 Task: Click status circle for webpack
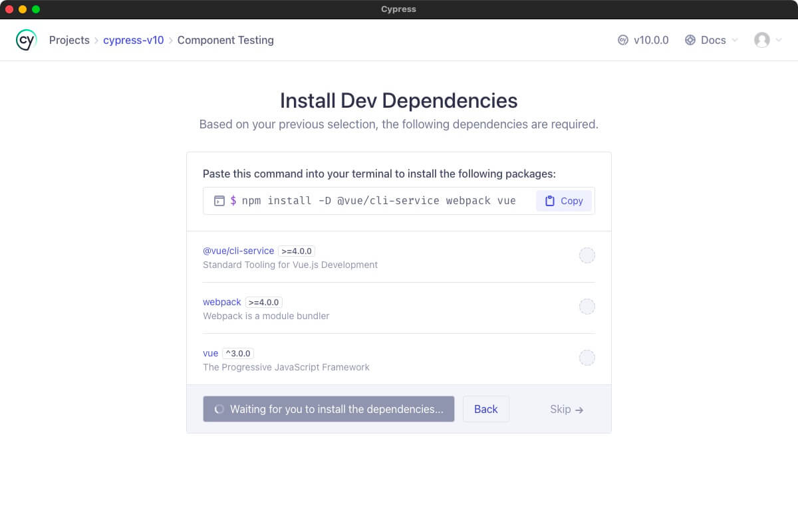tap(587, 307)
